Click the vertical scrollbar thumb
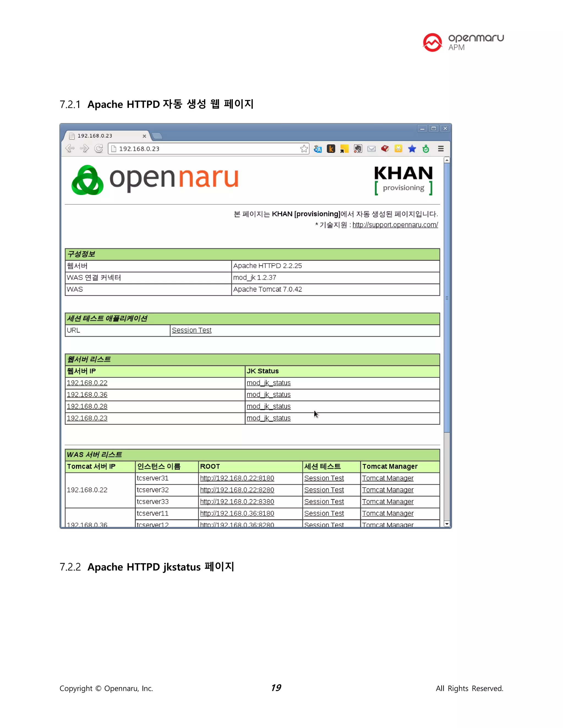The height and width of the screenshot is (728, 563). (x=447, y=298)
